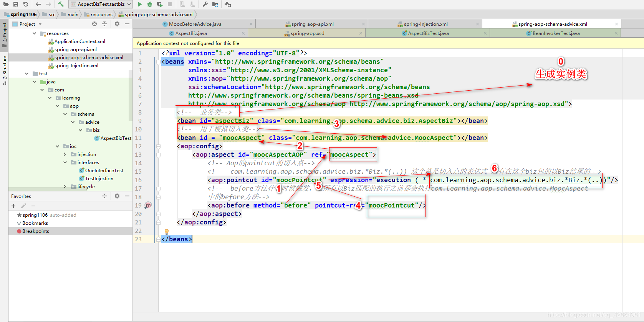Click spring1106 breadcrumb in navigation bar

click(20, 15)
